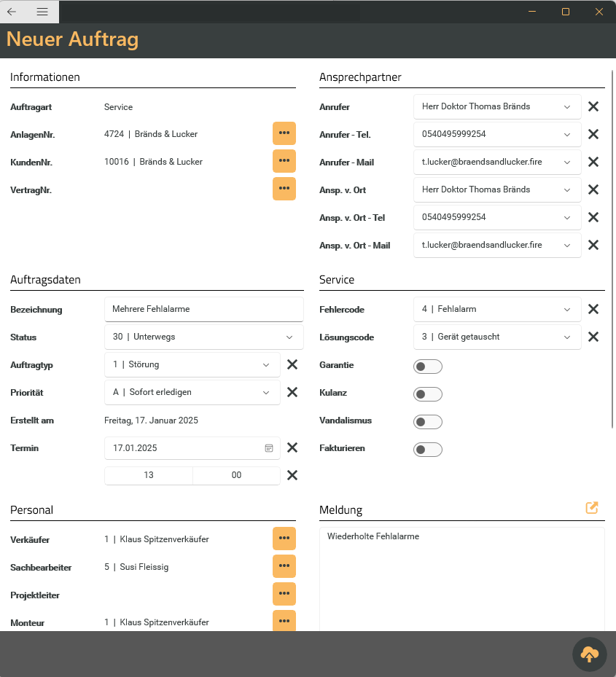Open the AnlagenNr. selection ellipsis button

tap(284, 133)
